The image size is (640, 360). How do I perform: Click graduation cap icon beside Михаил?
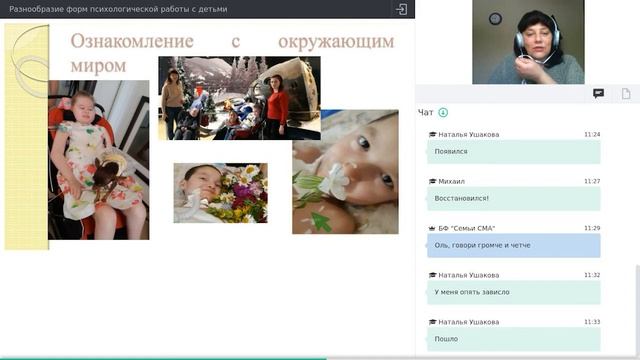[x=432, y=181]
